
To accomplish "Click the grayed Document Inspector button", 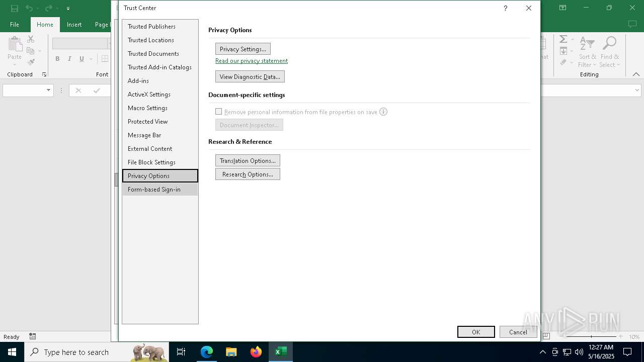I will 249,125.
